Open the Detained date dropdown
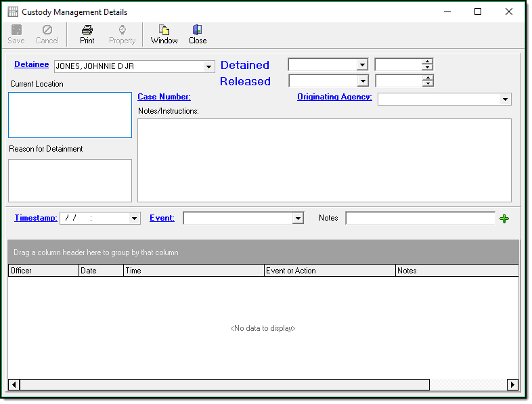This screenshot has width=532, height=404. [362, 65]
